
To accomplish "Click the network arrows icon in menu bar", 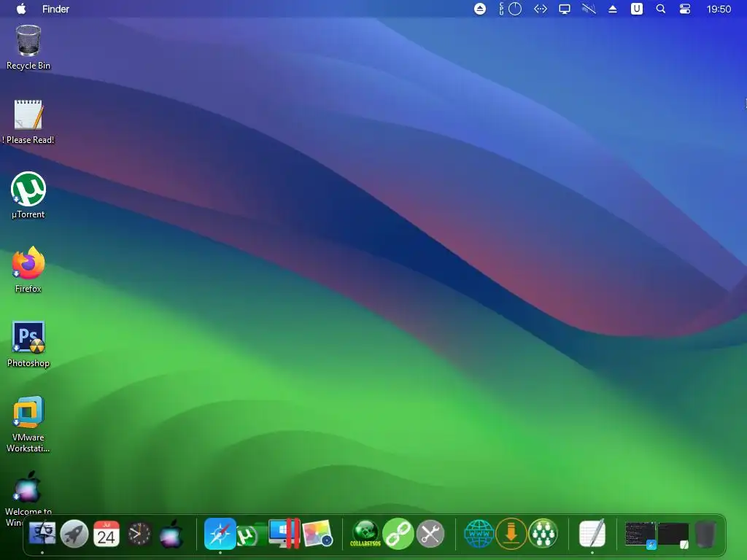I will coord(541,9).
